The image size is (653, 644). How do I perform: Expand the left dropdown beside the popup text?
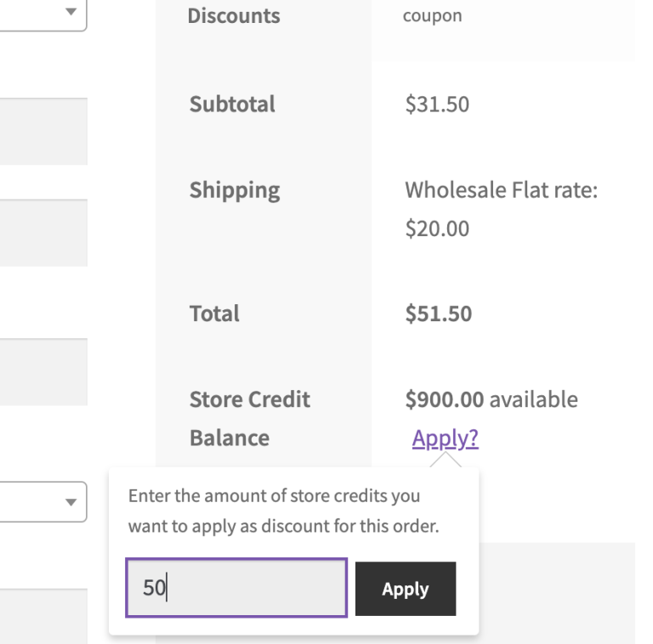pos(43,502)
